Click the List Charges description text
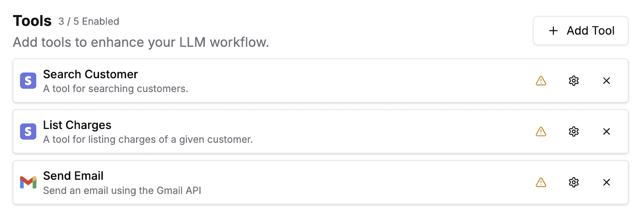The width and height of the screenshot is (644, 214). click(148, 139)
